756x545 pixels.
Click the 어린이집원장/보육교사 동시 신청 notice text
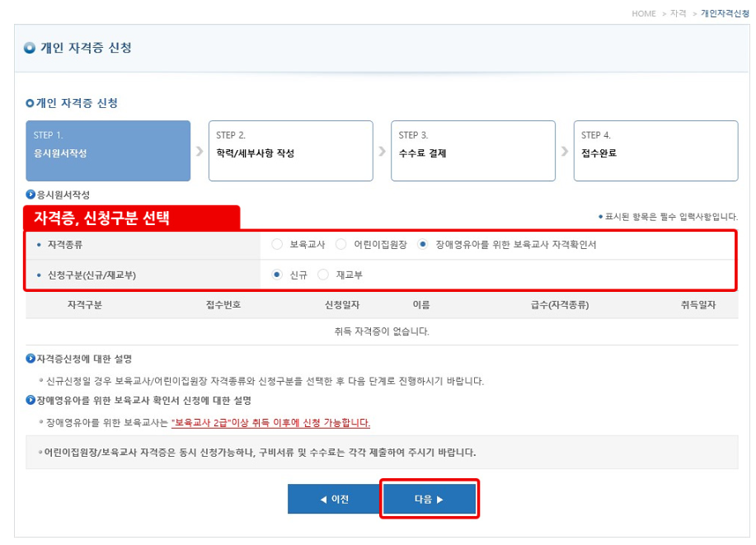tap(260, 453)
